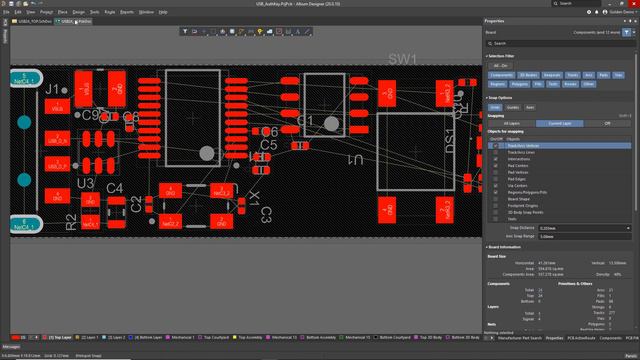Switch to the Components panel tab at bottom
Screen dimensions: 640x360
[x=610, y=338]
